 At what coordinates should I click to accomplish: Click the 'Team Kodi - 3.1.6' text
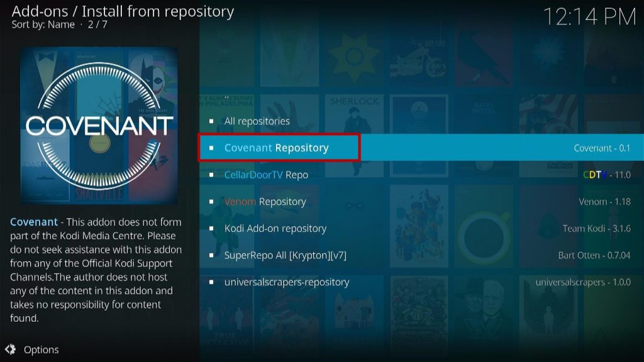(x=596, y=229)
